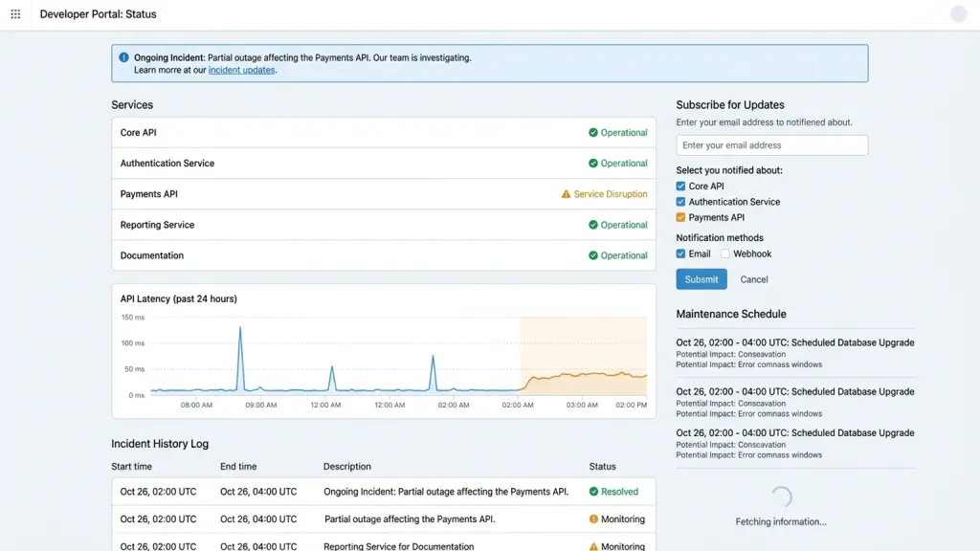Toggle the Payments API subscription checkbox
The width and height of the screenshot is (980, 551).
tap(680, 217)
